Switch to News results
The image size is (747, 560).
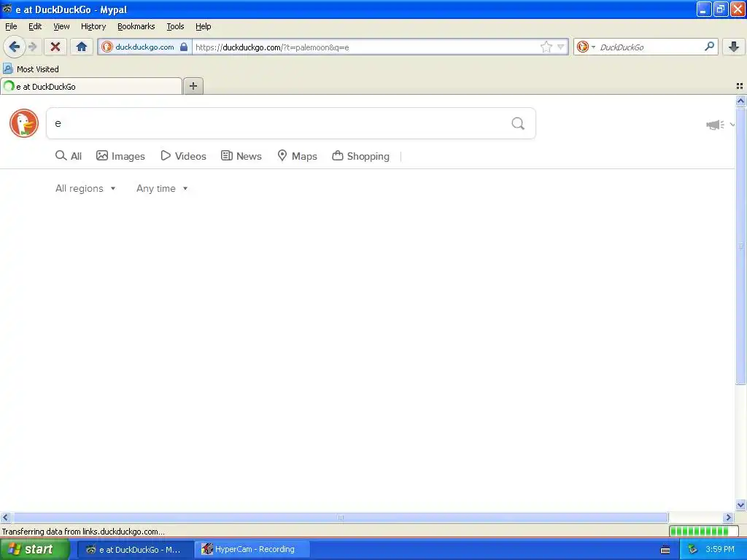(241, 156)
